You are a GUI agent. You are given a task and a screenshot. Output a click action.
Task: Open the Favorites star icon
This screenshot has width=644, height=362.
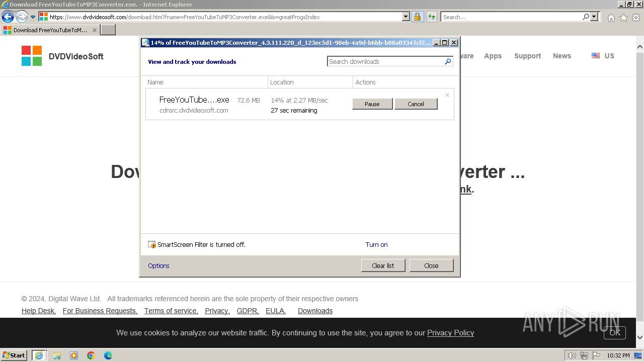click(x=623, y=18)
